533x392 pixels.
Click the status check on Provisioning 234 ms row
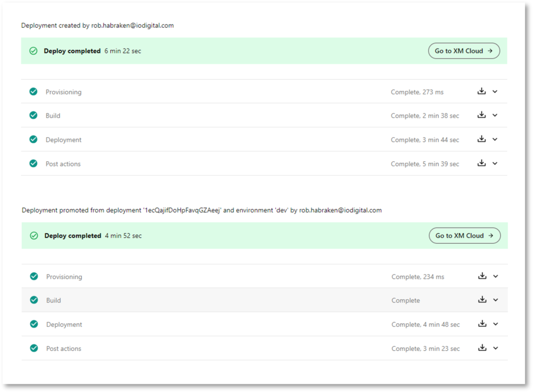click(34, 276)
